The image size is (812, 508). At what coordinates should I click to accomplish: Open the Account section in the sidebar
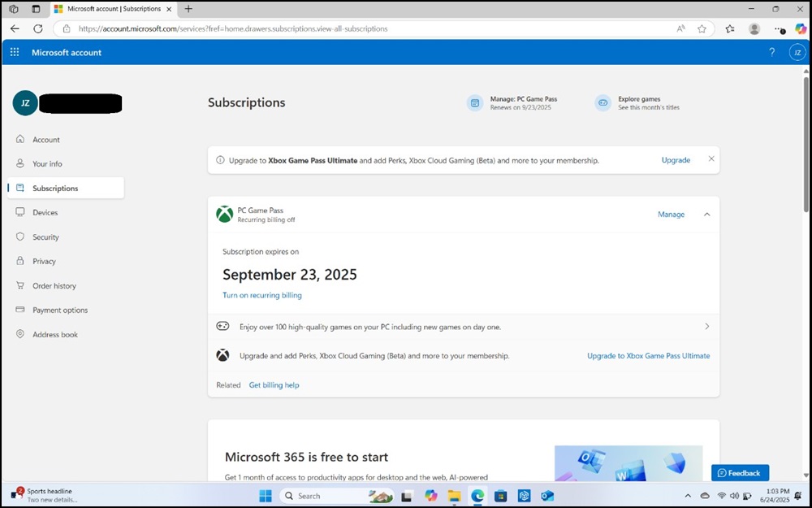pos(45,139)
